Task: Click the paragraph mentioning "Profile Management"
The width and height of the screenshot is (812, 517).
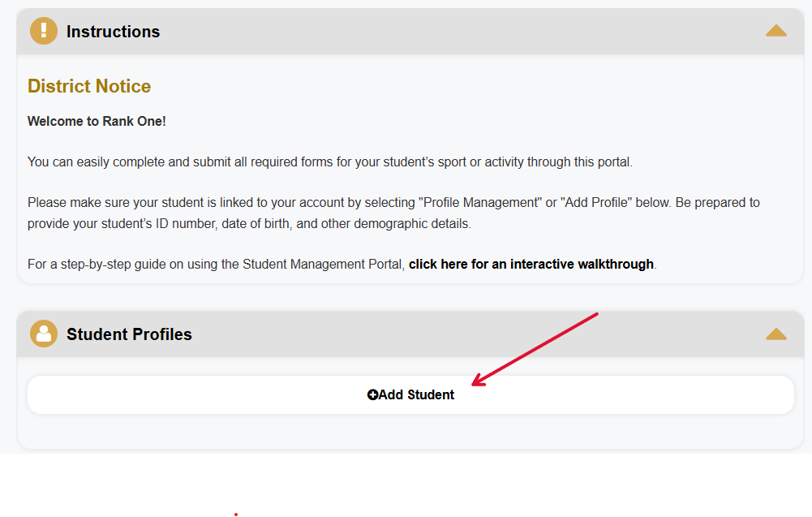Action: [x=393, y=213]
